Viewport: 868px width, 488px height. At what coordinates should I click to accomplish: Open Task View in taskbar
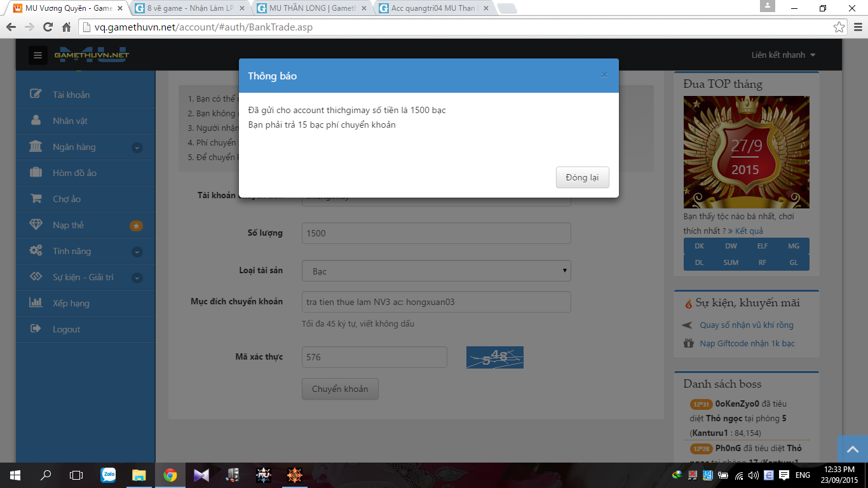click(x=76, y=475)
